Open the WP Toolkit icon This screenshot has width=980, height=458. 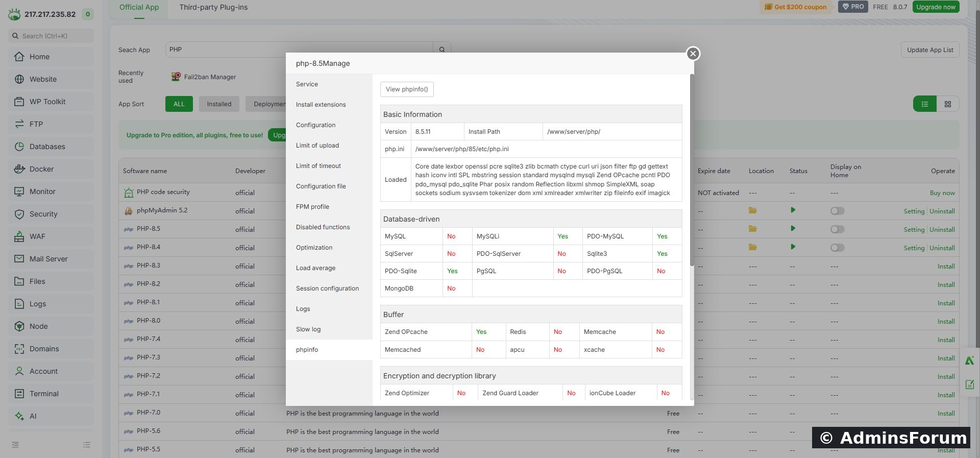(19, 102)
